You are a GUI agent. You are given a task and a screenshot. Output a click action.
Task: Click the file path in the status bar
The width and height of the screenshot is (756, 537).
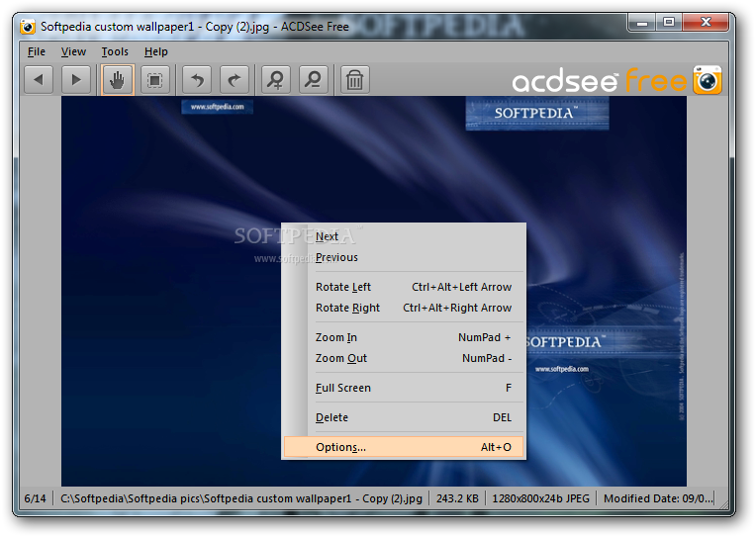(x=241, y=498)
